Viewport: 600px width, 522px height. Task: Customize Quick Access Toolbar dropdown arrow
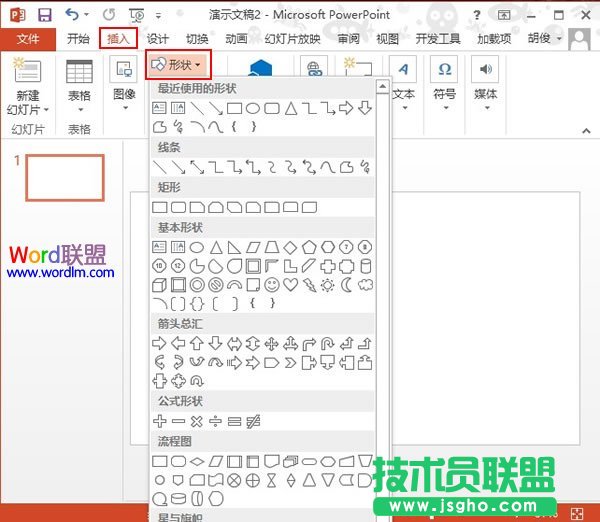point(158,15)
